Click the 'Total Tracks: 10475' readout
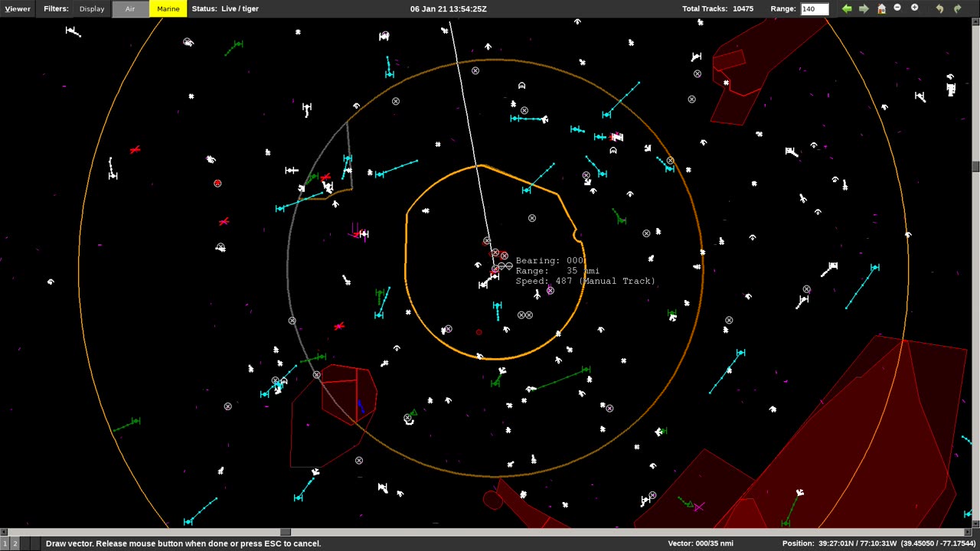 point(717,9)
